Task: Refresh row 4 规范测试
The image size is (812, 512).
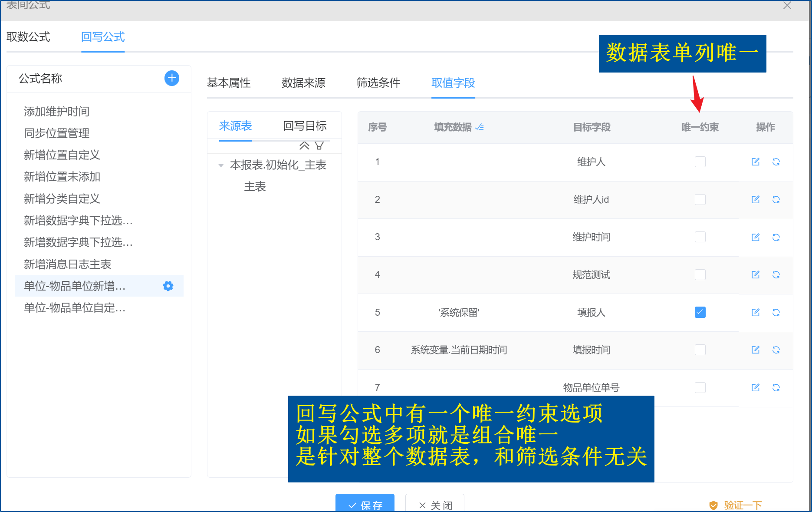Action: pos(776,274)
